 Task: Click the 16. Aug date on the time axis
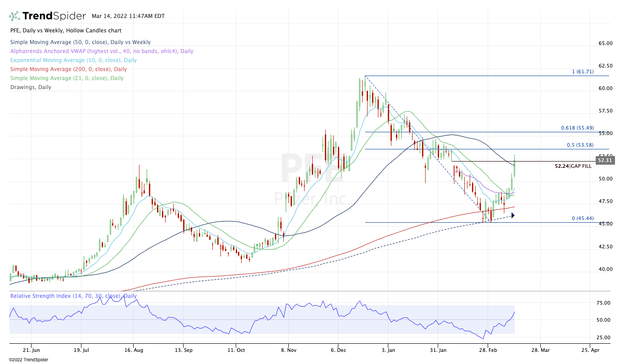133,350
